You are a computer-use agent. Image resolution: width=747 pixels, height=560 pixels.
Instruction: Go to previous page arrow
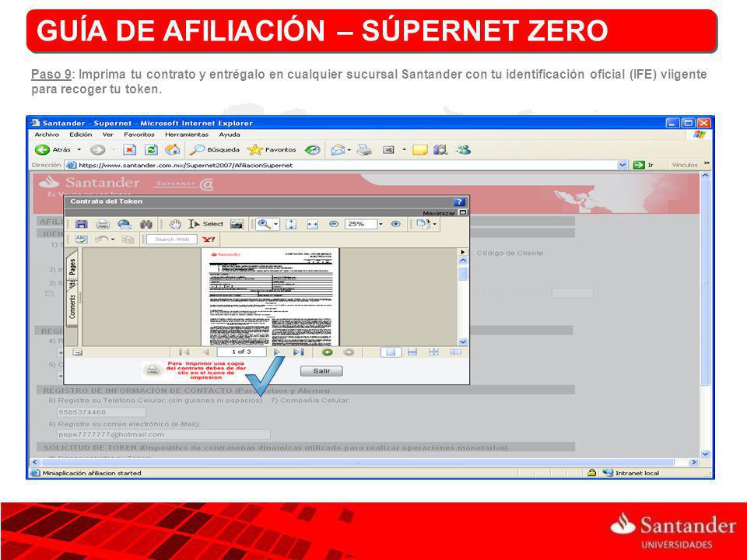(x=205, y=352)
